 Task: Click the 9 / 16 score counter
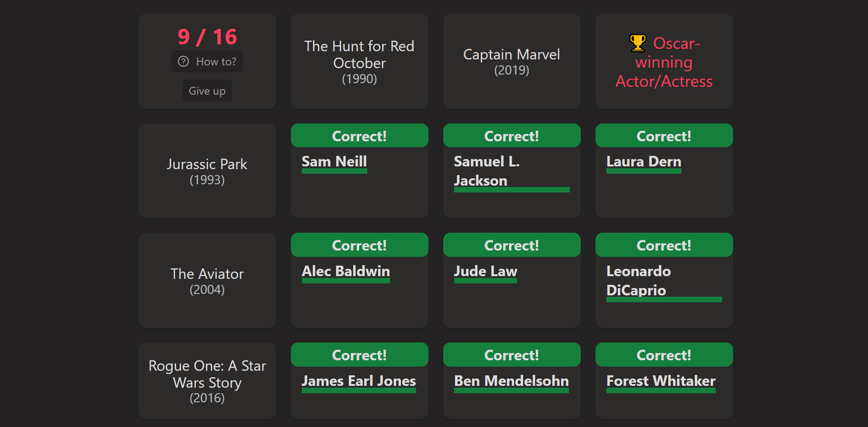207,37
